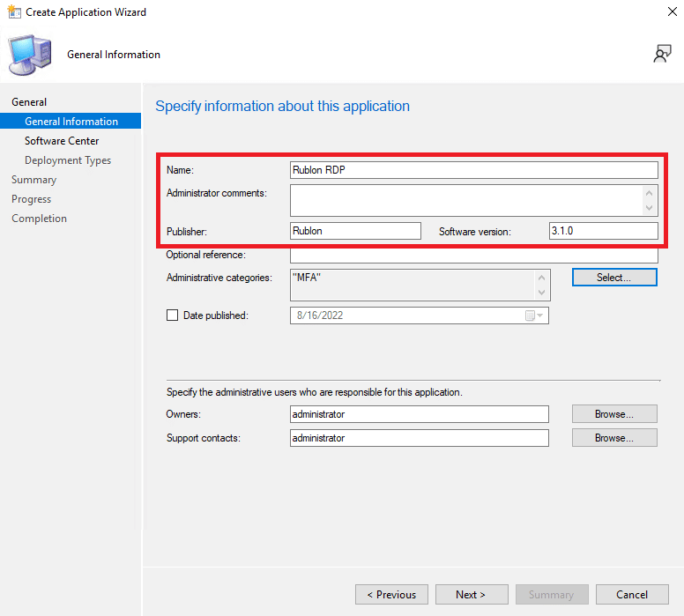
Task: Cancel the application wizard
Action: [x=632, y=595]
